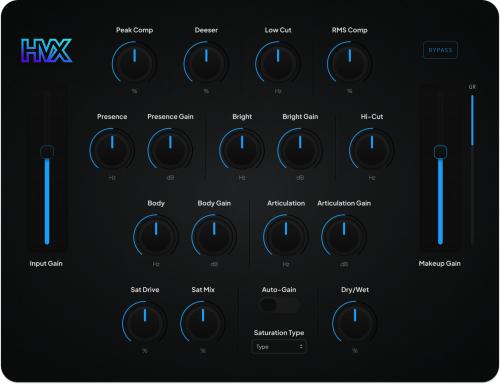Click the Articulation Gain knob
500x384 pixels.
point(344,236)
